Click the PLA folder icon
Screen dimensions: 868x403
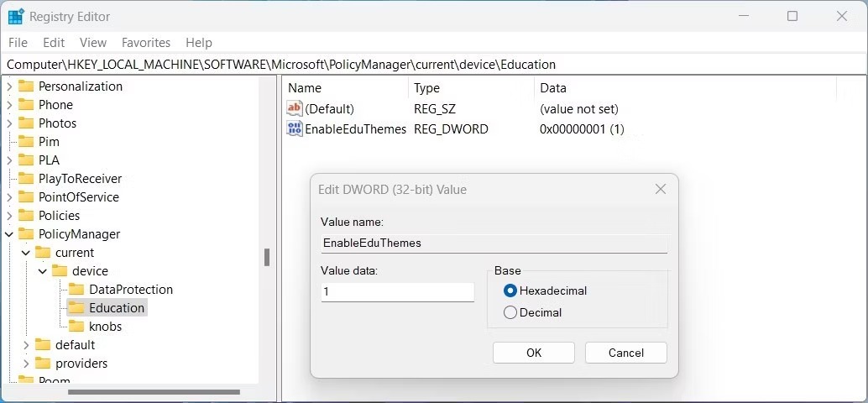pyautogui.click(x=26, y=160)
